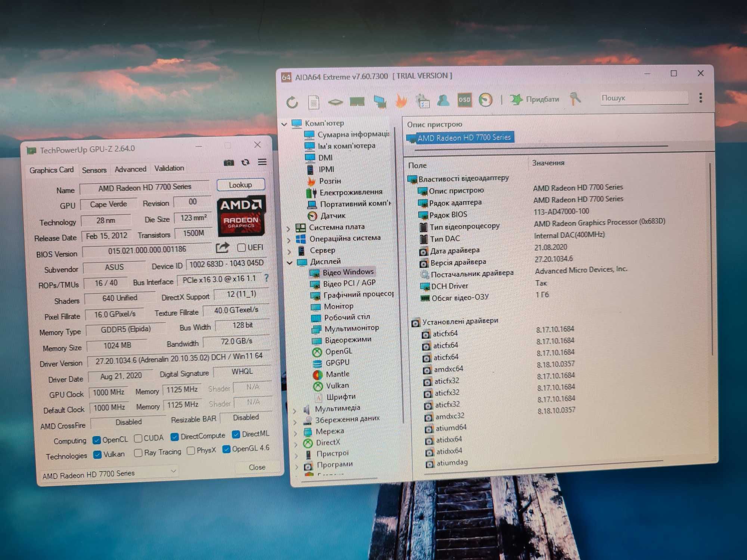The height and width of the screenshot is (560, 747).
Task: Click the Поле column header
Action: coord(417,165)
